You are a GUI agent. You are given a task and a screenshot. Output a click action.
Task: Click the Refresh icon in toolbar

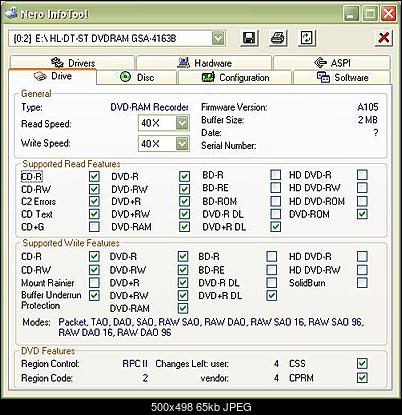pos(306,38)
